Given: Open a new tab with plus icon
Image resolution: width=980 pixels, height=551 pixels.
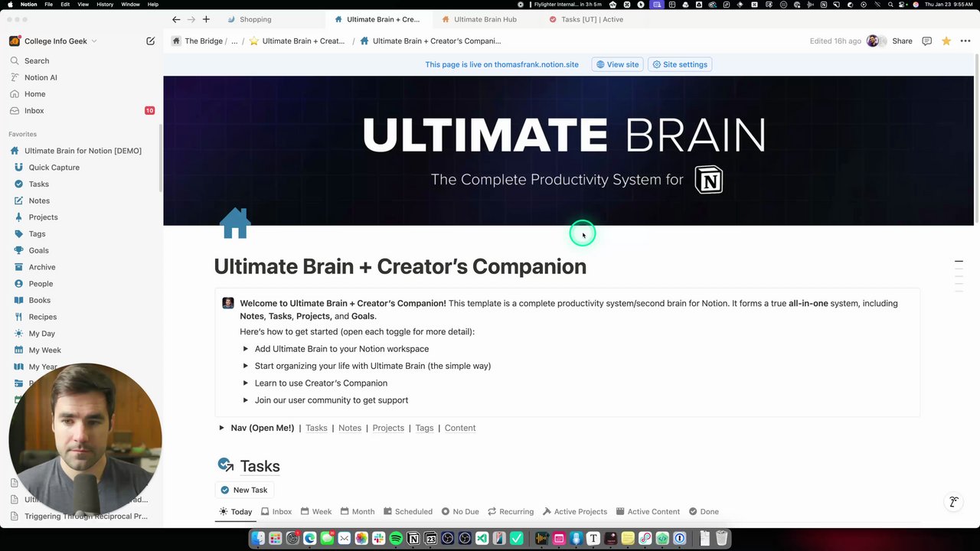Looking at the screenshot, I should point(206,19).
